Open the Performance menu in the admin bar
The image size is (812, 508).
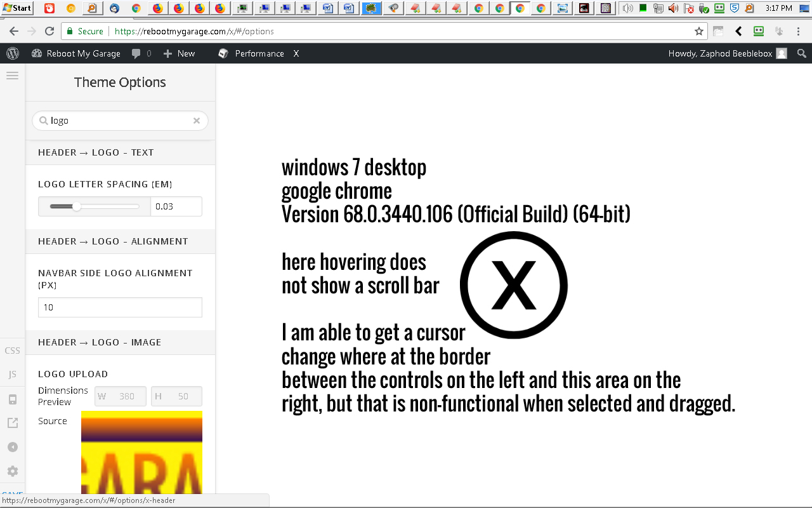tap(251, 53)
